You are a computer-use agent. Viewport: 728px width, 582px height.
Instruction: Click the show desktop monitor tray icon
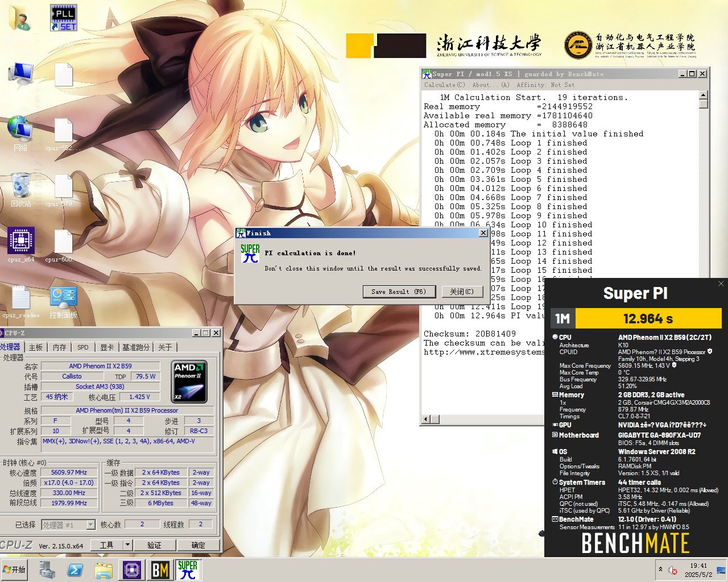click(x=721, y=570)
